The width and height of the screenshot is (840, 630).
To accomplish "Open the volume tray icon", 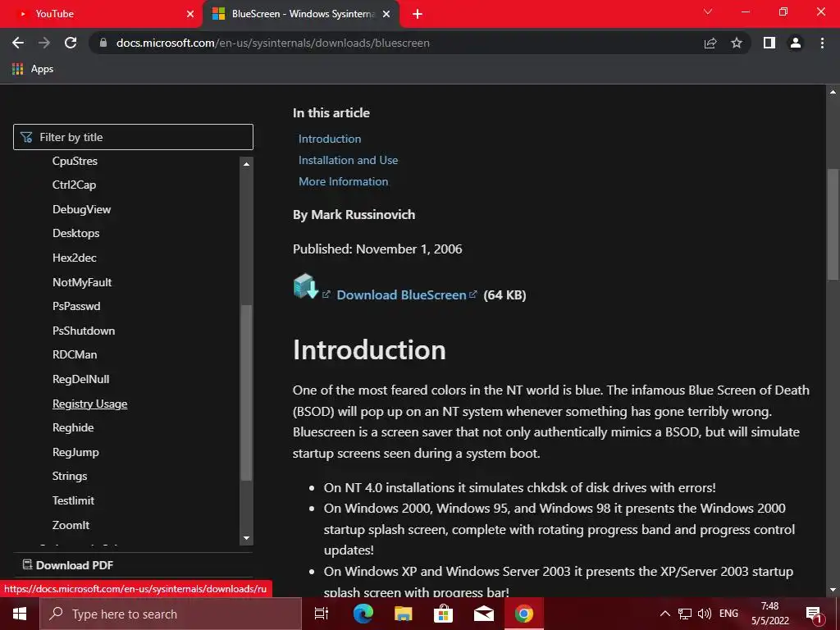I will 705,614.
